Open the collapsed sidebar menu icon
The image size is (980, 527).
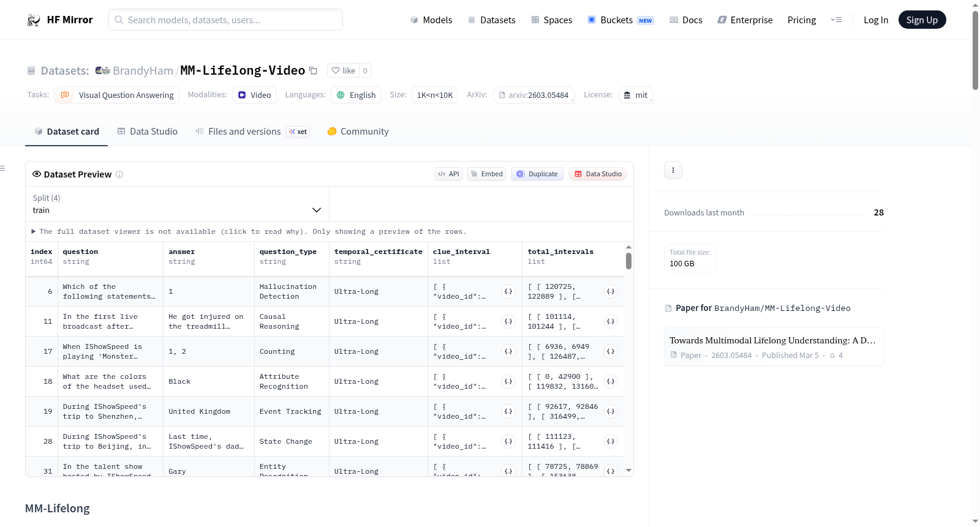[x=2, y=168]
